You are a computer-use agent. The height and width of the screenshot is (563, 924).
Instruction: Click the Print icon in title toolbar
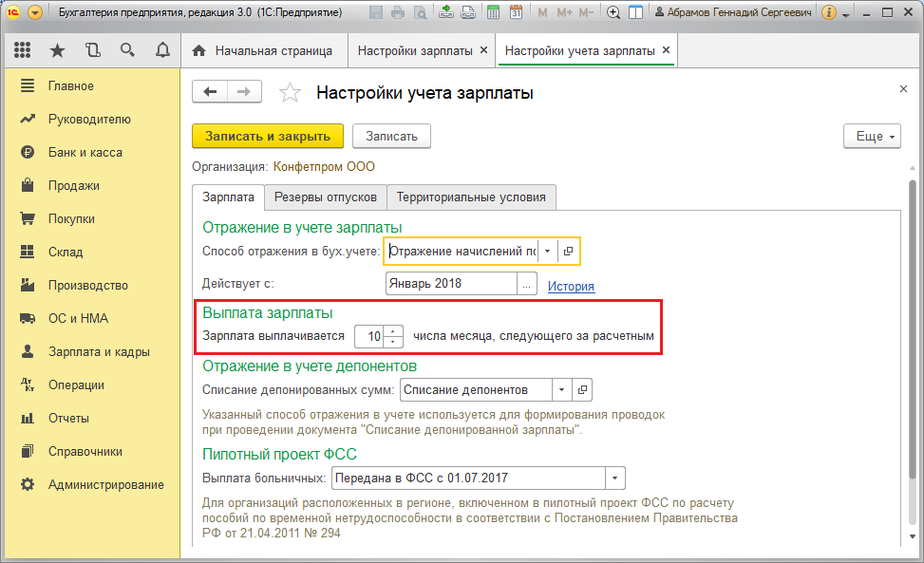point(398,11)
